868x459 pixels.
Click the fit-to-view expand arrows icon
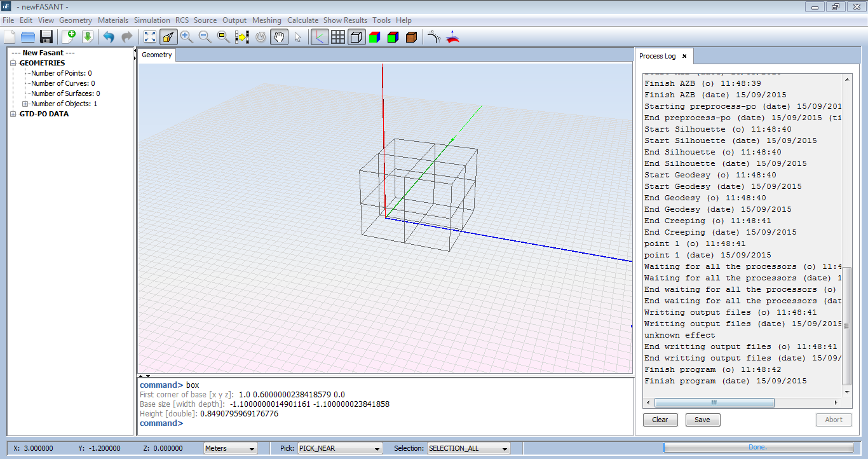click(x=149, y=37)
